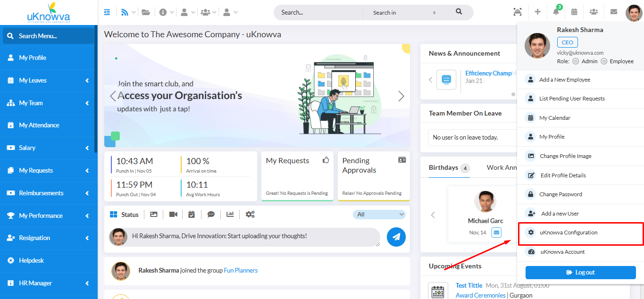Open the folder icon in top bar
This screenshot has height=299, width=644.
pos(146,12)
